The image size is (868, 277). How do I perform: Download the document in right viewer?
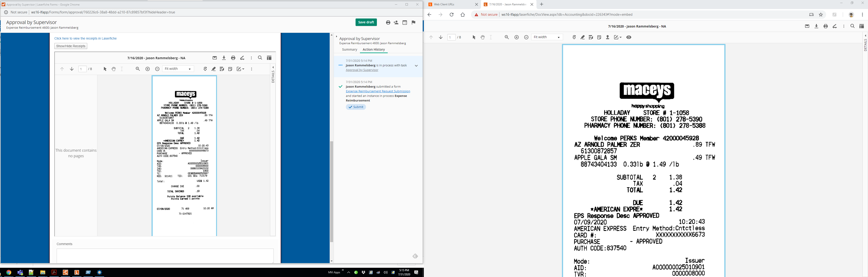(816, 26)
